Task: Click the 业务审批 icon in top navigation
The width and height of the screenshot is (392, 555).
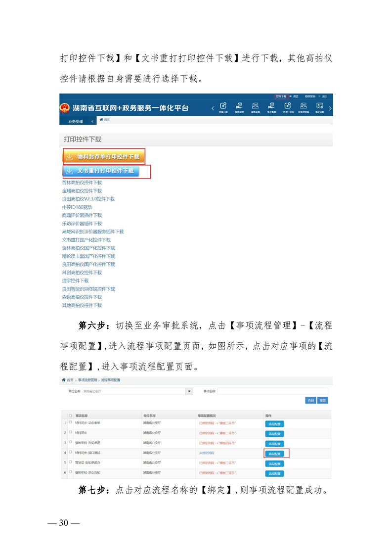Action: tap(255, 107)
